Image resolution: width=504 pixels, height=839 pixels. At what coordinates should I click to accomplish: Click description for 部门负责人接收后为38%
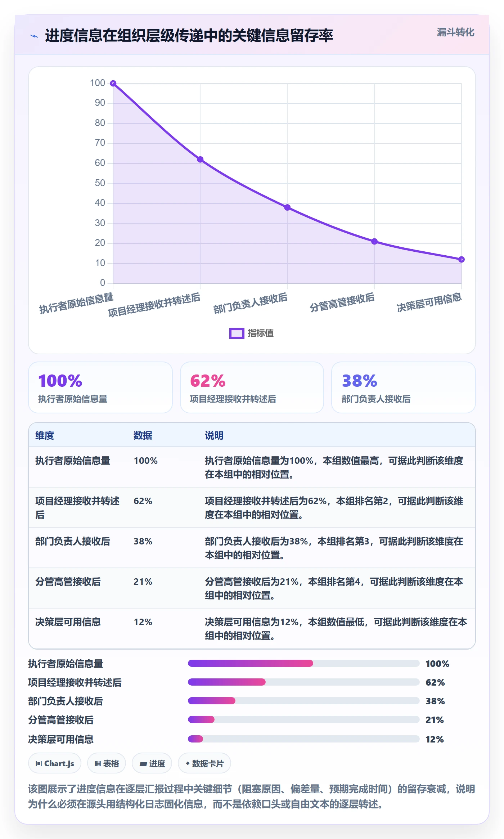pos(334,548)
